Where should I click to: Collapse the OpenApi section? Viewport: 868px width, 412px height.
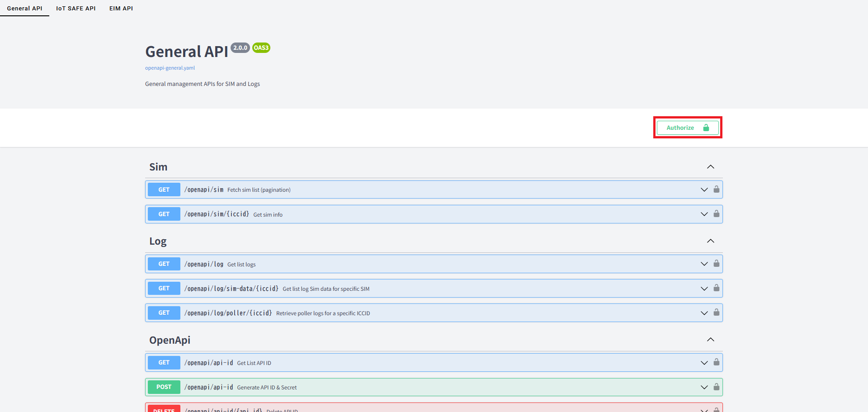[x=710, y=339]
